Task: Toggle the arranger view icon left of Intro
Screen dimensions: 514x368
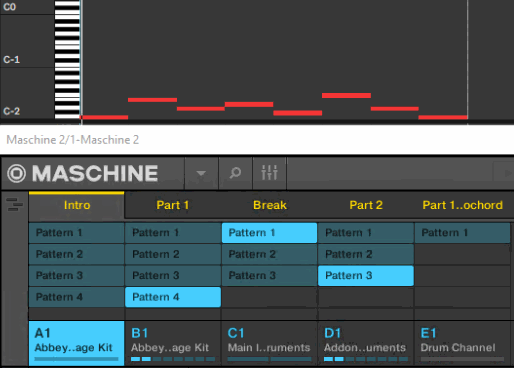Action: 14,205
